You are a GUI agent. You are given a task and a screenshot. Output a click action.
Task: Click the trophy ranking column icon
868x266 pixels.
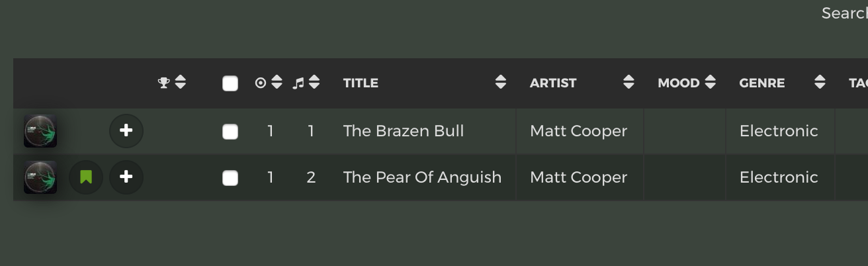(x=164, y=83)
